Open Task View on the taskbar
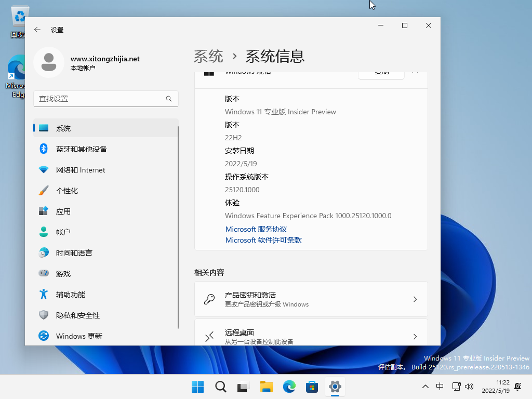Viewport: 532px width, 399px height. pos(243,387)
